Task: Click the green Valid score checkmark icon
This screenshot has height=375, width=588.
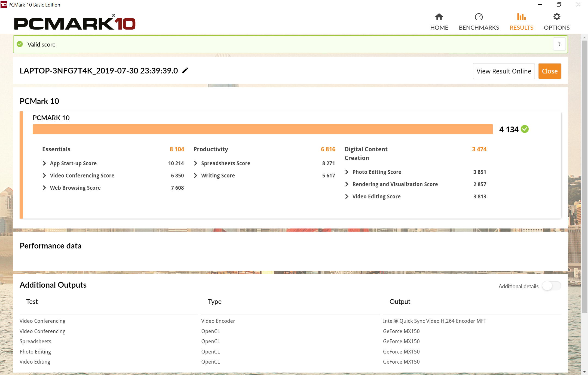Action: (x=20, y=44)
